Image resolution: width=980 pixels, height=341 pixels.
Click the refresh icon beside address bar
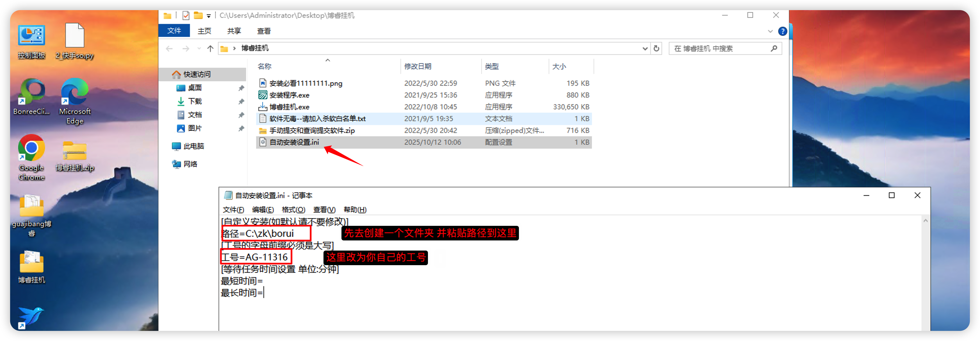[656, 48]
